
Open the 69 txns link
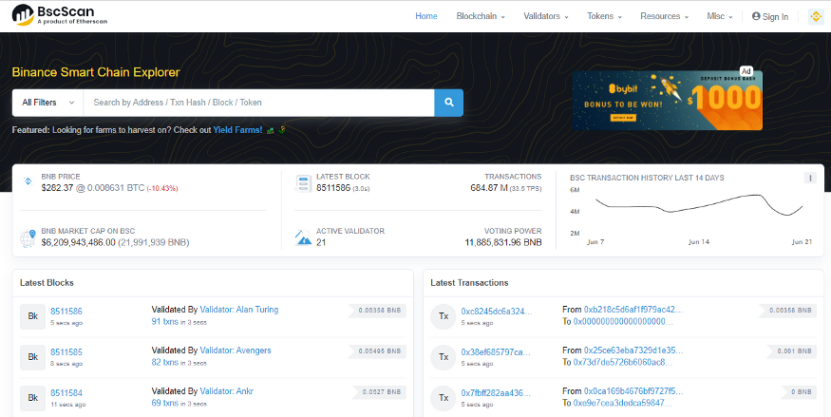(x=165, y=403)
